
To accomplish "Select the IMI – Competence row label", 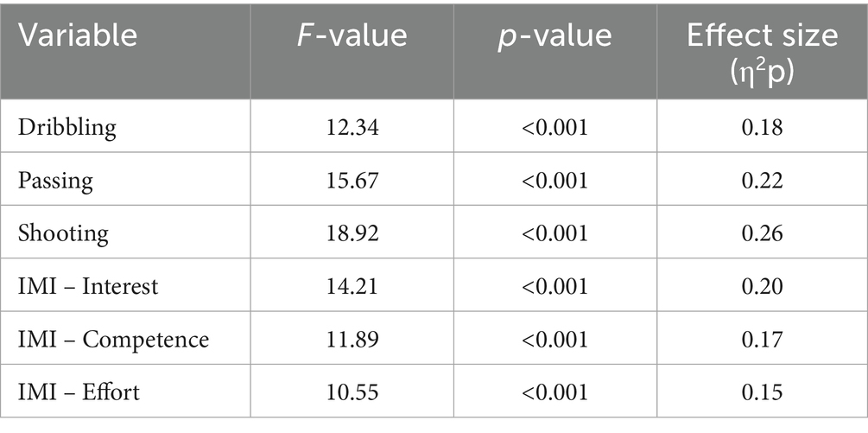I will tap(112, 339).
